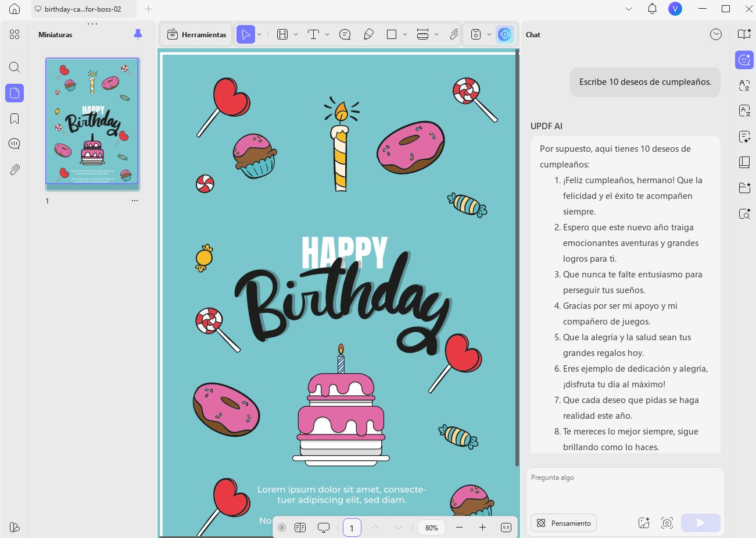Open the AI summarize notes icon
The image size is (756, 538).
(744, 137)
